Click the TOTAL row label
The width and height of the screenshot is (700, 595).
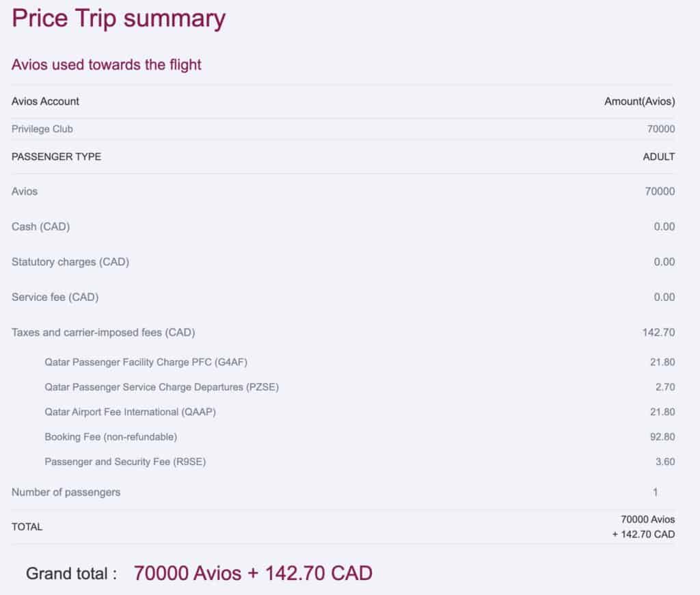pyautogui.click(x=27, y=527)
